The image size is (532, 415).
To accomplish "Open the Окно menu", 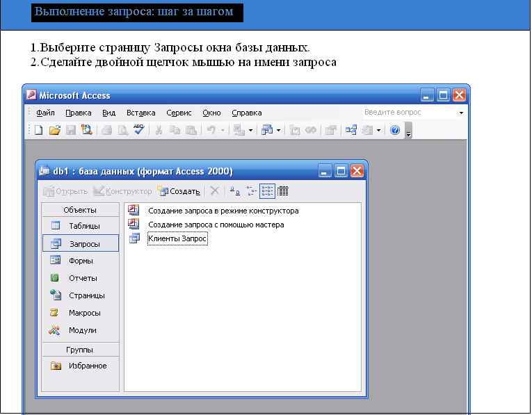I will point(211,113).
